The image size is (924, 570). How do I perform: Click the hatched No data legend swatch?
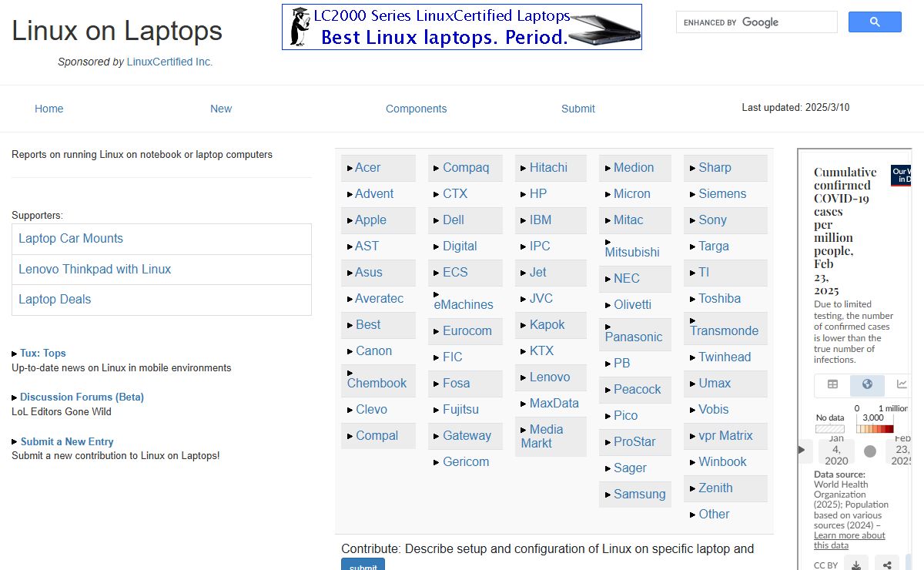[830, 429]
